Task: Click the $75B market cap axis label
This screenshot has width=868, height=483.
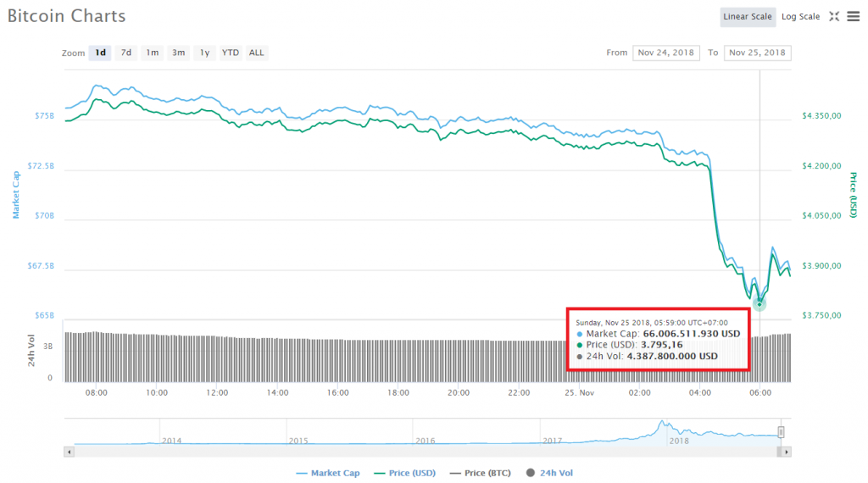Action: pos(45,116)
